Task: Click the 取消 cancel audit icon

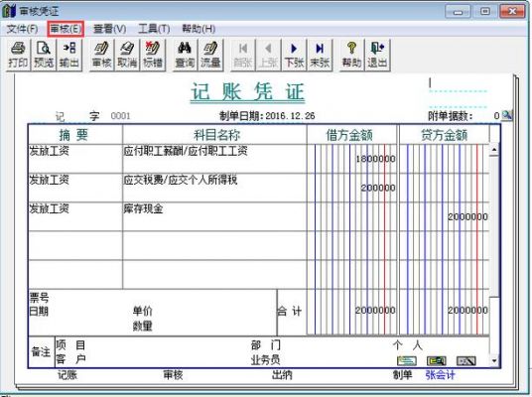Action: click(x=127, y=55)
